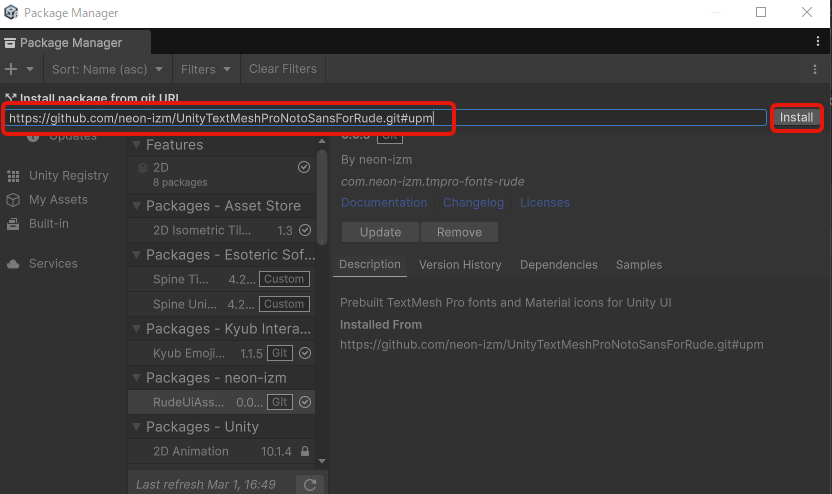Click the Install button

(x=796, y=117)
